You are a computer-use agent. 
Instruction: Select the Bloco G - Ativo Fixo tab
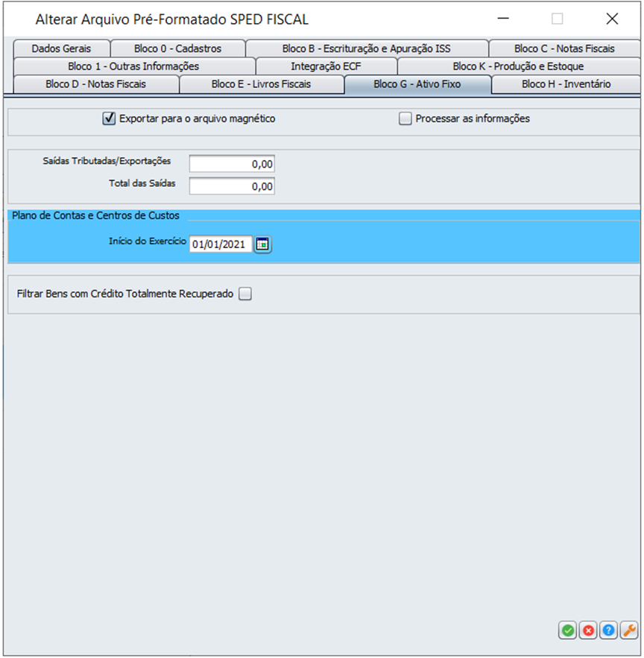(x=417, y=84)
